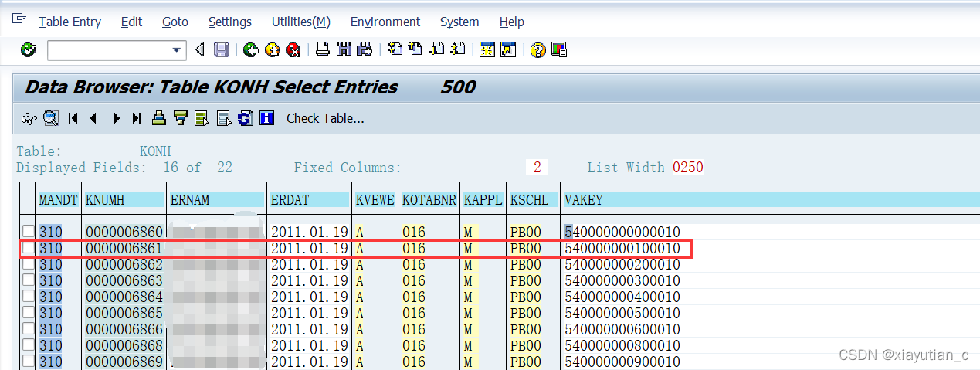980x370 pixels.
Task: Open the command field dropdown arrow
Action: [x=178, y=50]
